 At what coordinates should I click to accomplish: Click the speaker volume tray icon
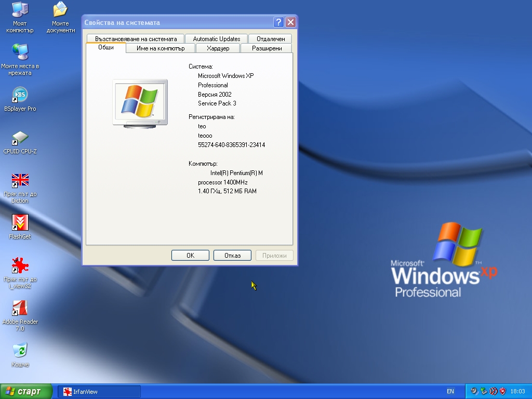tap(474, 391)
